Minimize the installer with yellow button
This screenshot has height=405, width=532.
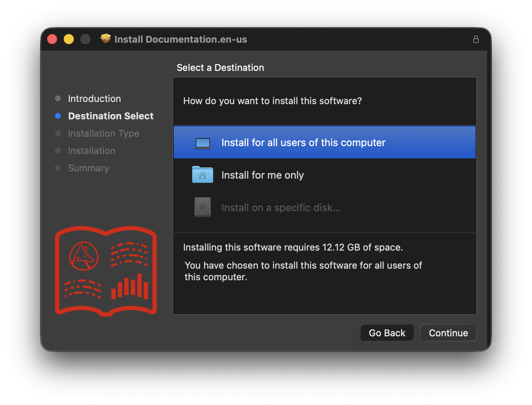coord(69,39)
